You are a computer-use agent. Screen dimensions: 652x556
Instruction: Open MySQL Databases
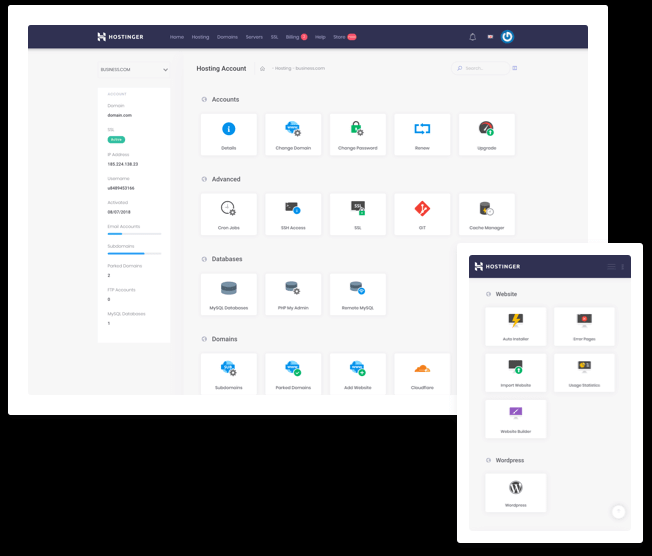[x=228, y=294]
